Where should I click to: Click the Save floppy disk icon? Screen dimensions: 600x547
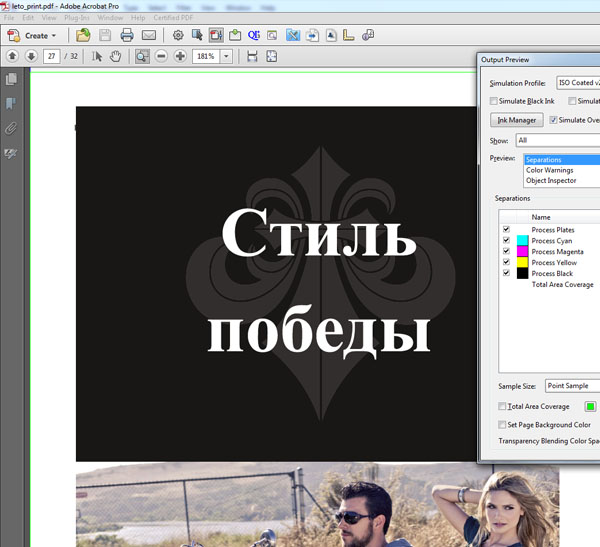click(x=105, y=35)
